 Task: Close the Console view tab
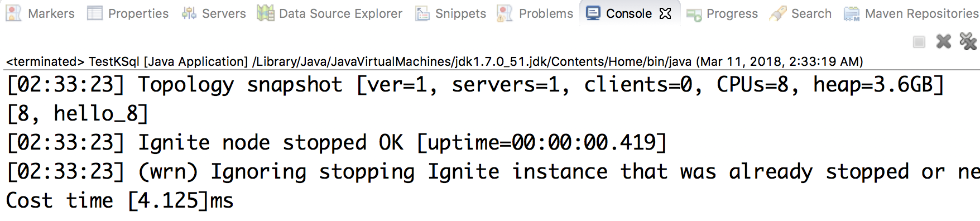click(x=665, y=13)
